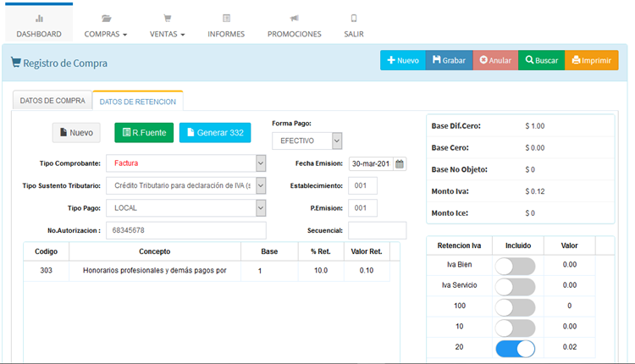Click the Dashboard bar chart icon
Image resolution: width=635 pixels, height=364 pixels.
tap(39, 18)
